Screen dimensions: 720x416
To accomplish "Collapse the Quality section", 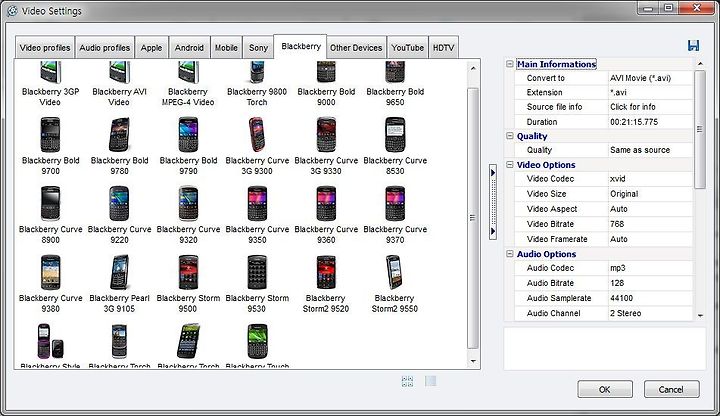I will click(510, 135).
